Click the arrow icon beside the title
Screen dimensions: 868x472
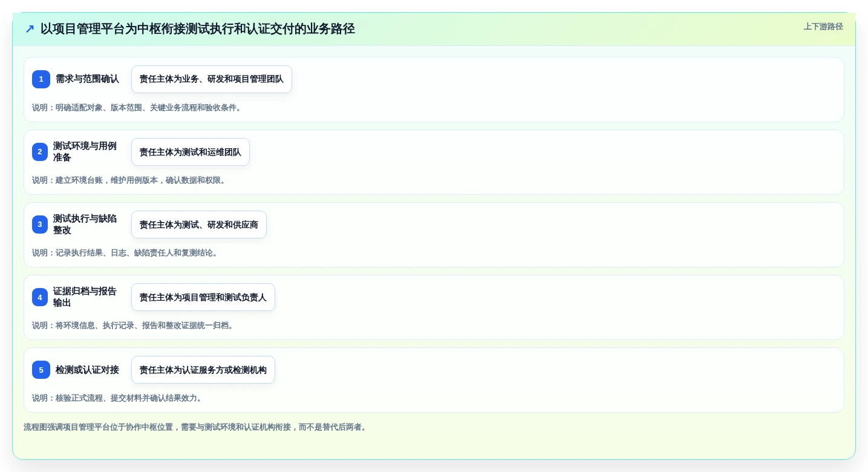click(x=30, y=29)
